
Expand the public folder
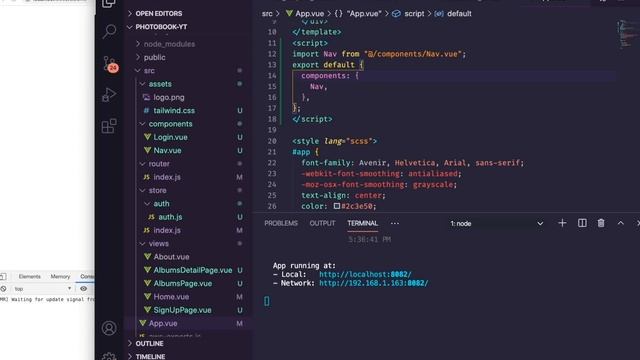point(154,58)
